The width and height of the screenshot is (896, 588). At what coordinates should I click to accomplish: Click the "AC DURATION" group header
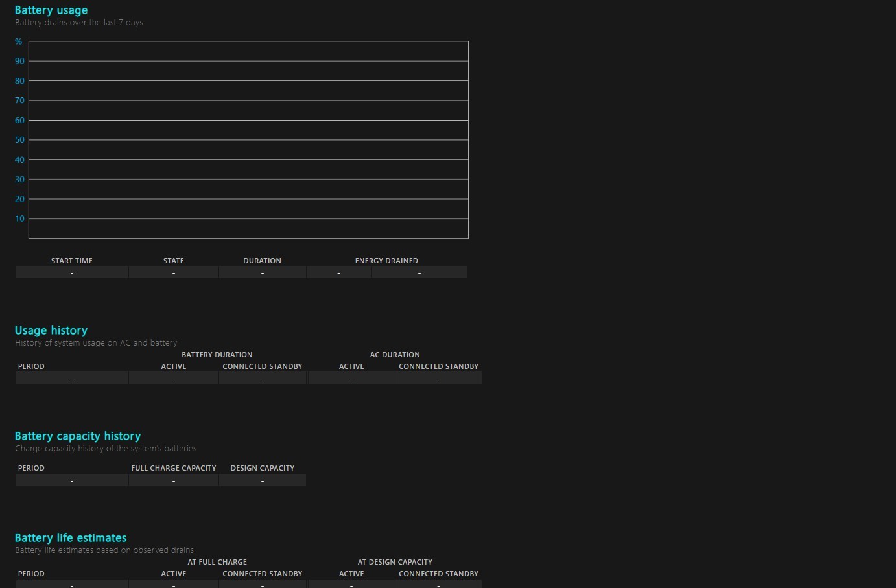pyautogui.click(x=395, y=355)
